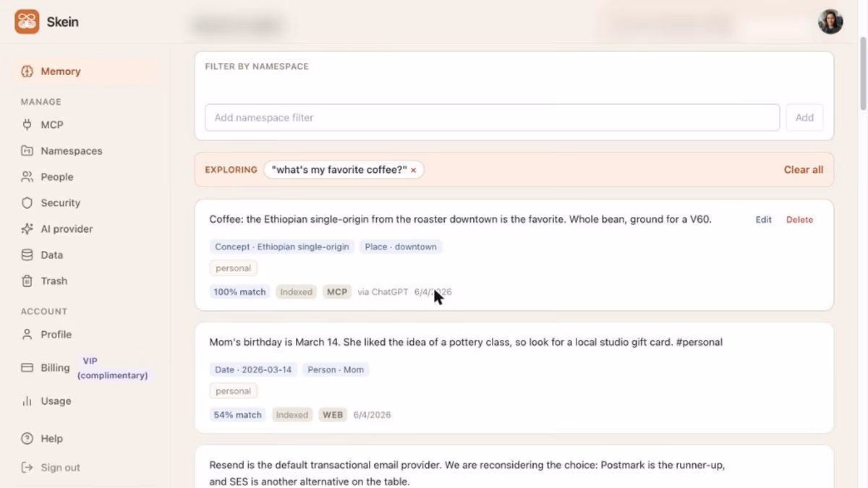This screenshot has height=488, width=868.
Task: Click the Skein brand name
Action: point(62,22)
